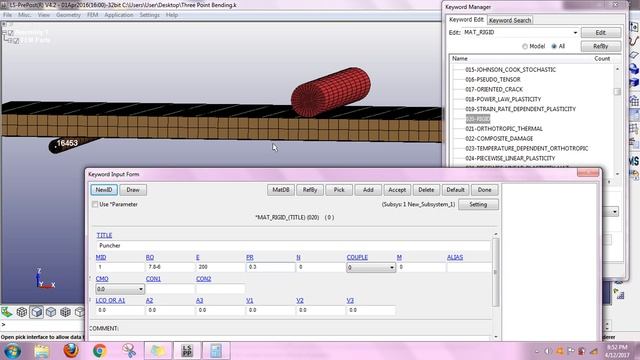Select 015-JOHNSON_COOK_STOCHASTIC in keyword list
Image resolution: width=640 pixels, height=360 pixels.
[x=510, y=70]
